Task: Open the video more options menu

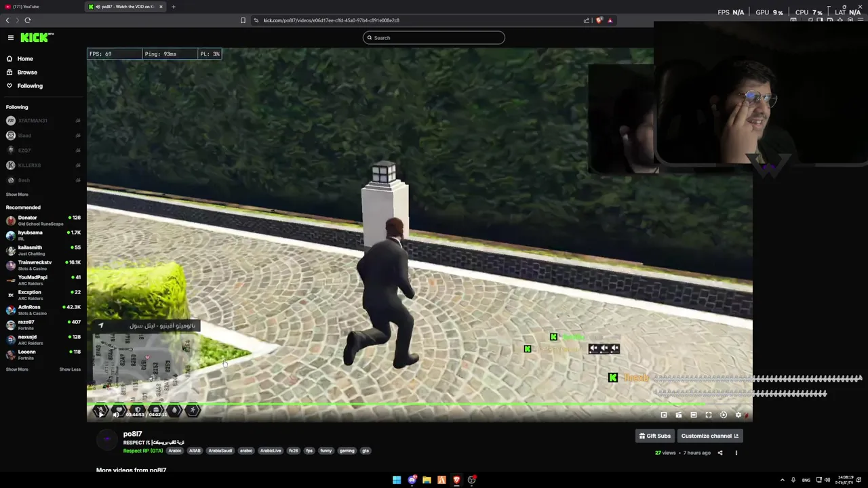Action: (x=736, y=453)
